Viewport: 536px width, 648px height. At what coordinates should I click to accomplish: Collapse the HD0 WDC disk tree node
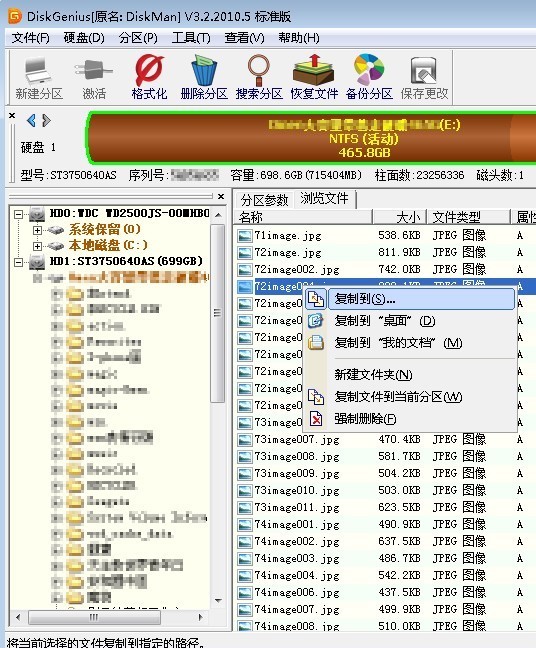(18, 214)
